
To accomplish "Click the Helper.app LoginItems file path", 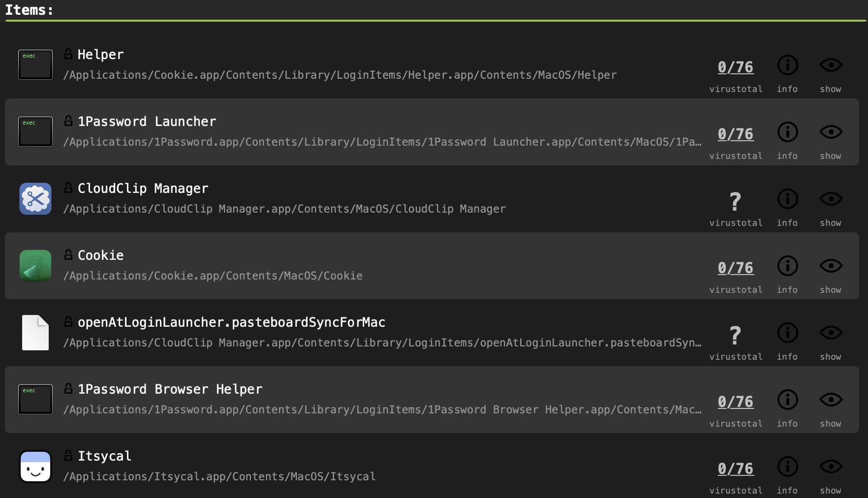I will [340, 75].
